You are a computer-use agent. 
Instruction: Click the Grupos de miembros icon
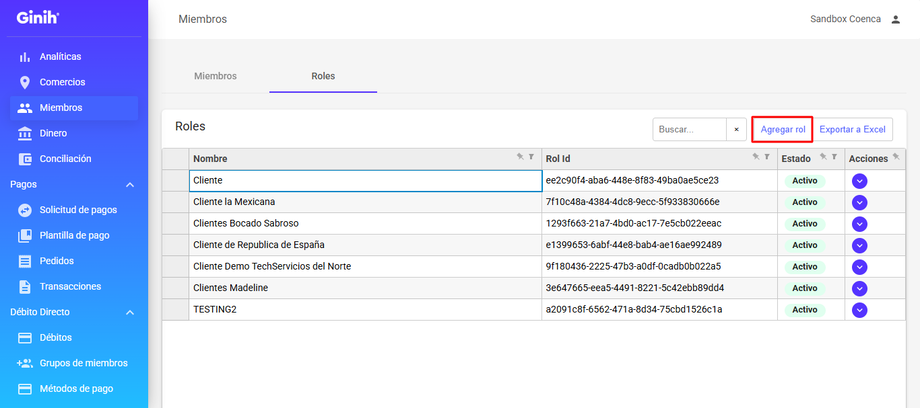[25, 363]
